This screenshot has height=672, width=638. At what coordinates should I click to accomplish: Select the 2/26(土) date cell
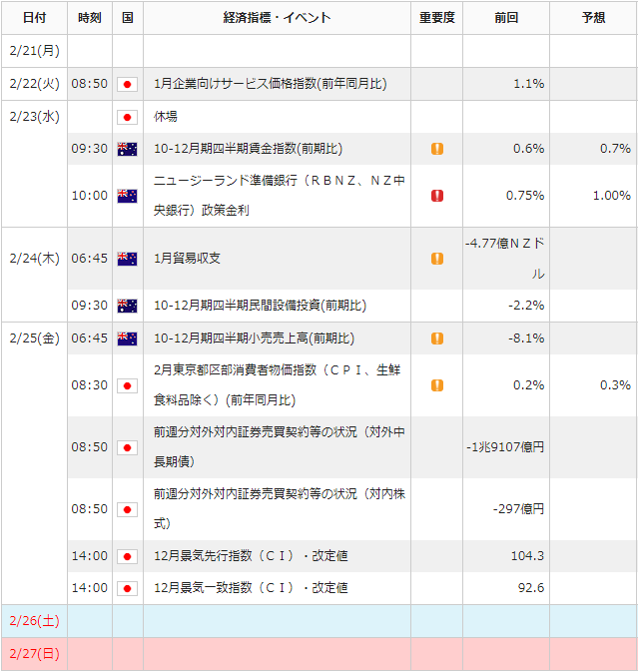click(x=34, y=621)
